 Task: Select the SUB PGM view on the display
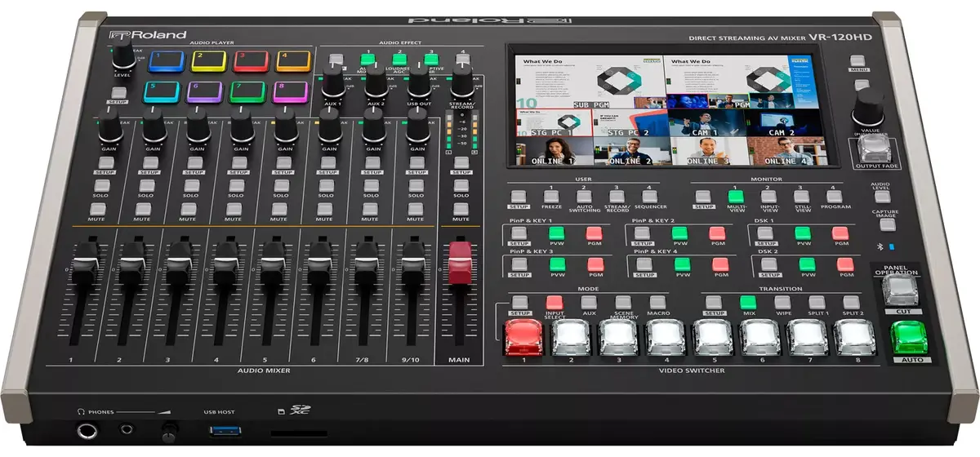587,82
